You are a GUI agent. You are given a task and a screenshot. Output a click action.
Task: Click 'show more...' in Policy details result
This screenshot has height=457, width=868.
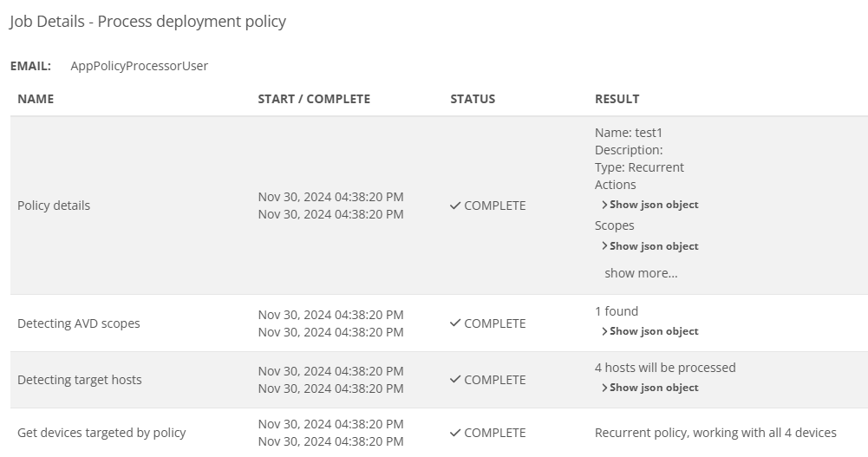(x=641, y=273)
